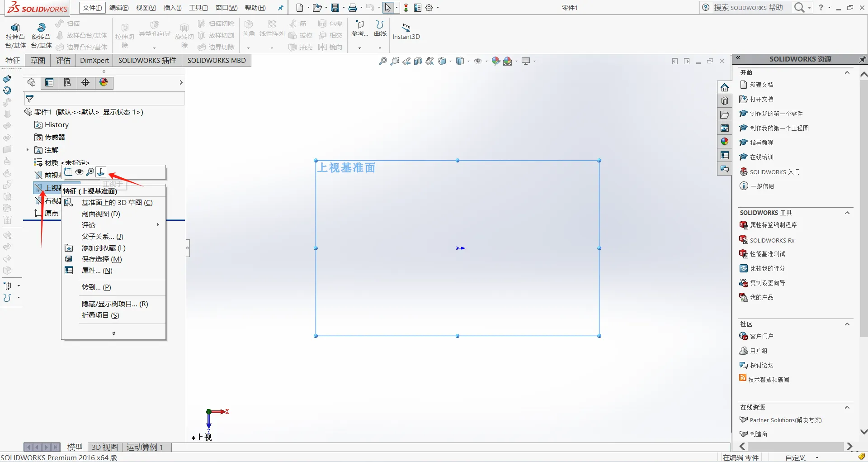The image size is (868, 462).
Task: Click Zoom to Fit in view toolbar
Action: click(382, 61)
